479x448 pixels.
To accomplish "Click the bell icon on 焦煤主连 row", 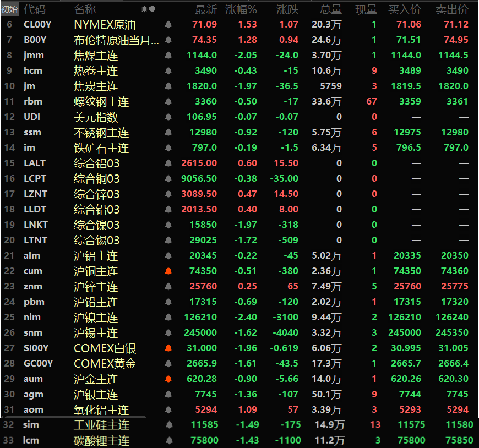I will (x=168, y=56).
